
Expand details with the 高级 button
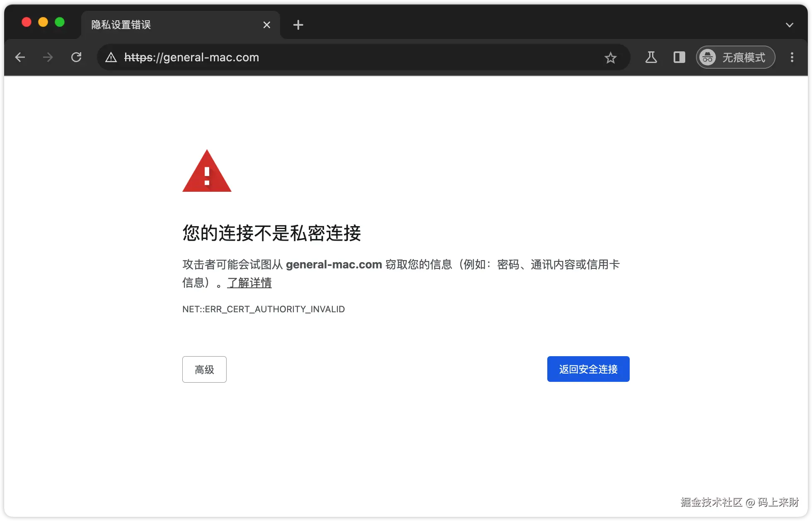coord(204,369)
